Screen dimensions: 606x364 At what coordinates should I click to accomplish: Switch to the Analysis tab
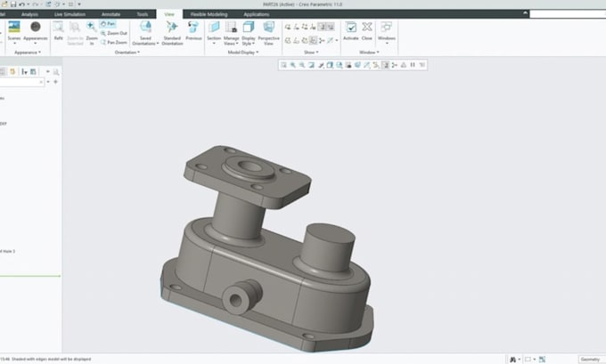coord(29,14)
